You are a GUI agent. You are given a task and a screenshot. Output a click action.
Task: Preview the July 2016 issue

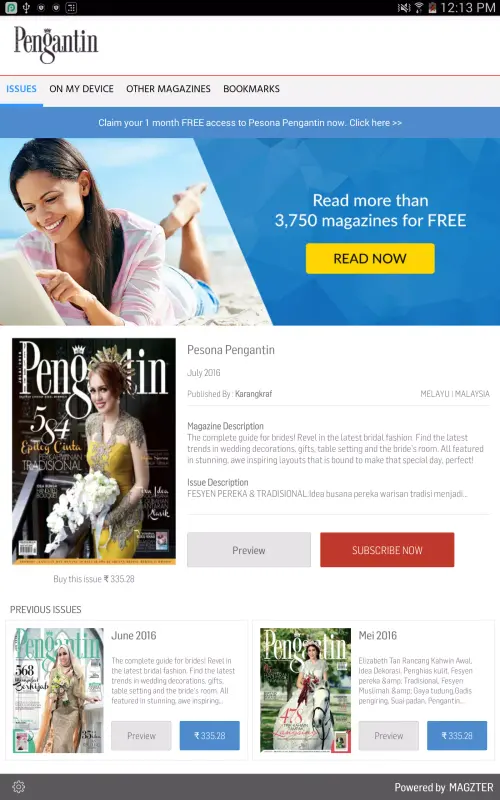coord(249,550)
